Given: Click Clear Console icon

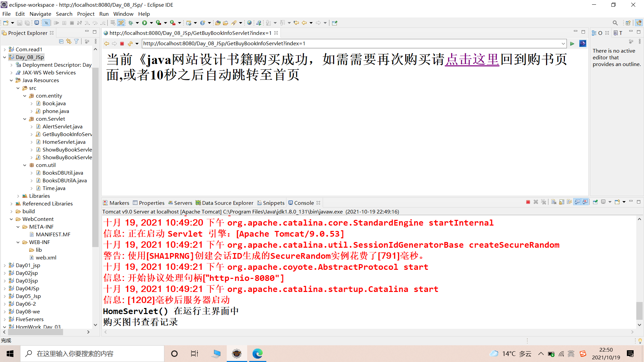Looking at the screenshot, I should point(554,202).
